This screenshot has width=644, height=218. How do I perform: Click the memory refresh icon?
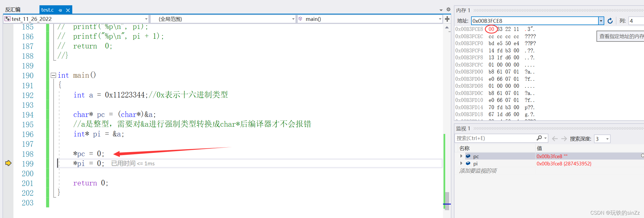pyautogui.click(x=610, y=21)
